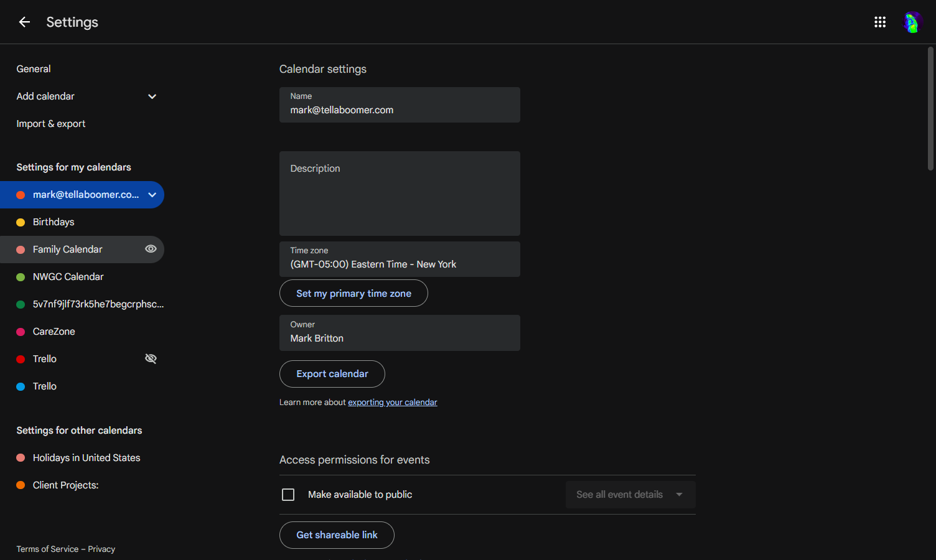Select the Birthdays calendar
The width and height of the screenshot is (936, 560).
point(54,222)
